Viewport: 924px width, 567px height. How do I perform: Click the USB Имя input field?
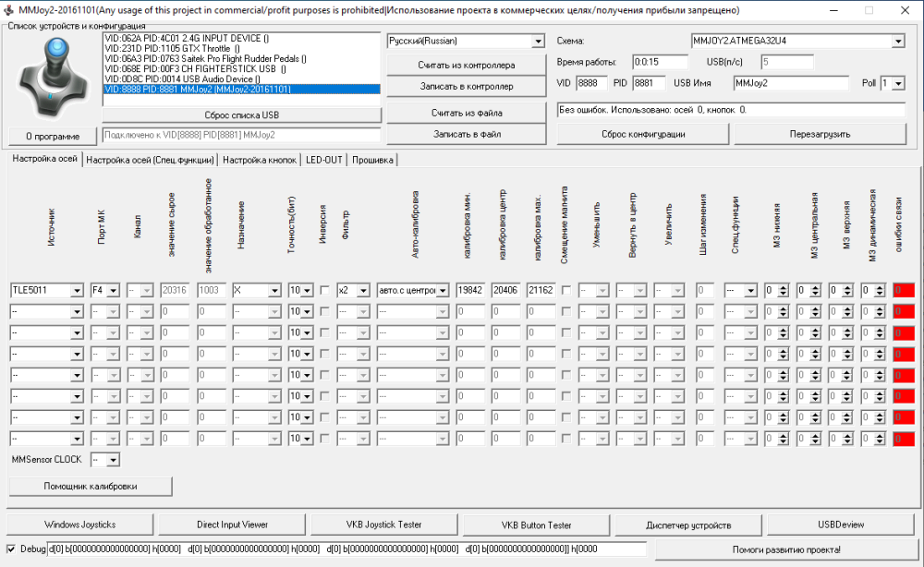790,83
